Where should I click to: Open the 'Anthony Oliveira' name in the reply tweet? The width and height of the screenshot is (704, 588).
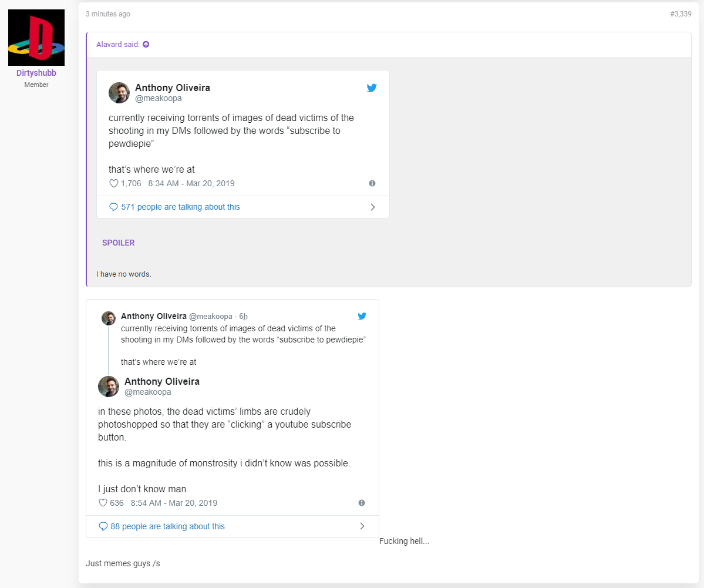pyautogui.click(x=162, y=381)
